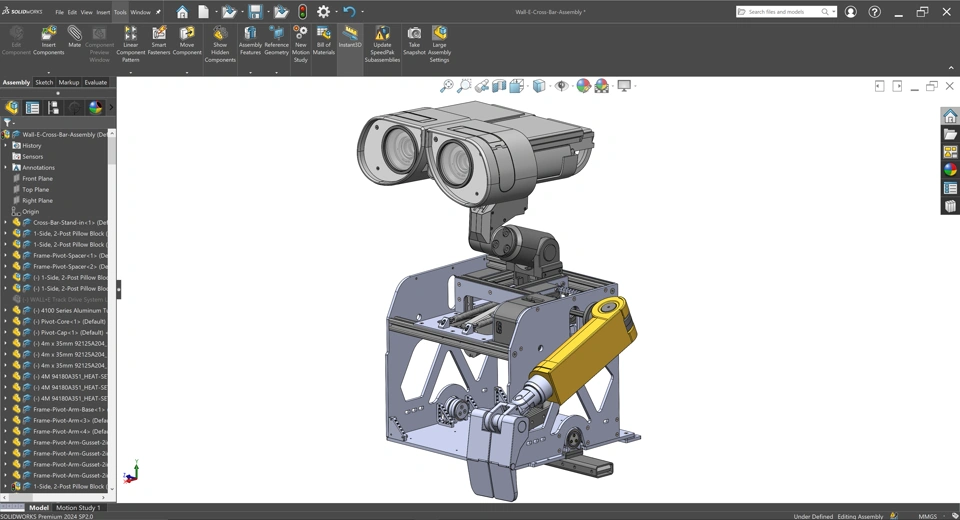The width and height of the screenshot is (960, 520).
Task: Click Show Hidden Components
Action: tap(220, 44)
